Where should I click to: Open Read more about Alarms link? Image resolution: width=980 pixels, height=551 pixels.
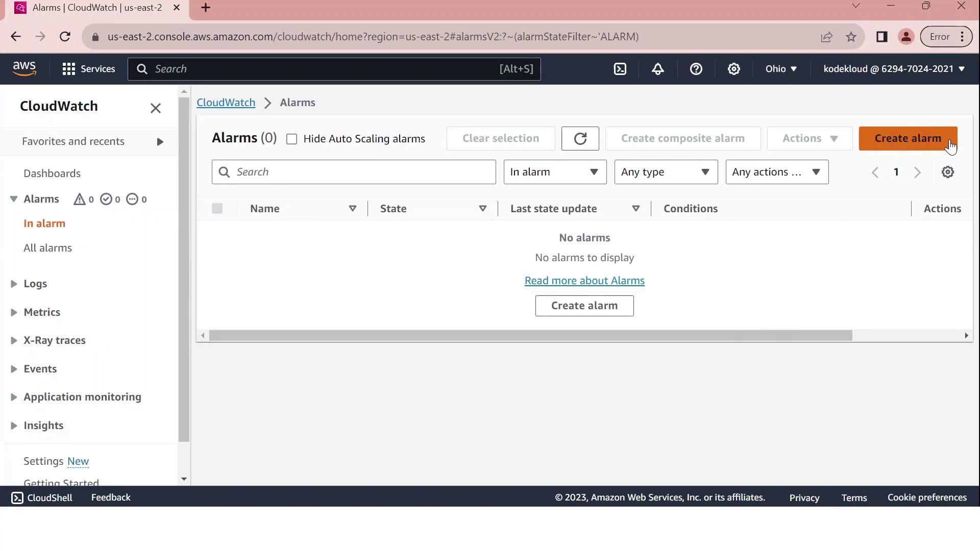coord(584,281)
